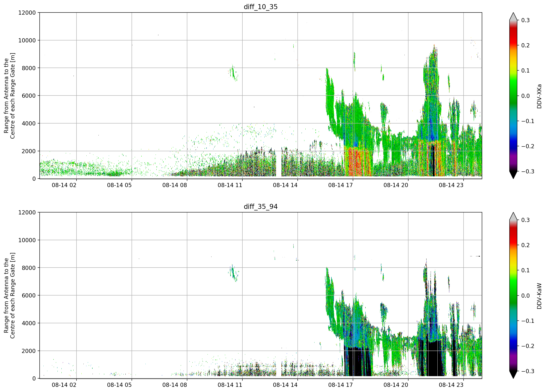546x392 pixels.
Task: Select the DDV-XKa colorbar label
Action: [x=539, y=96]
